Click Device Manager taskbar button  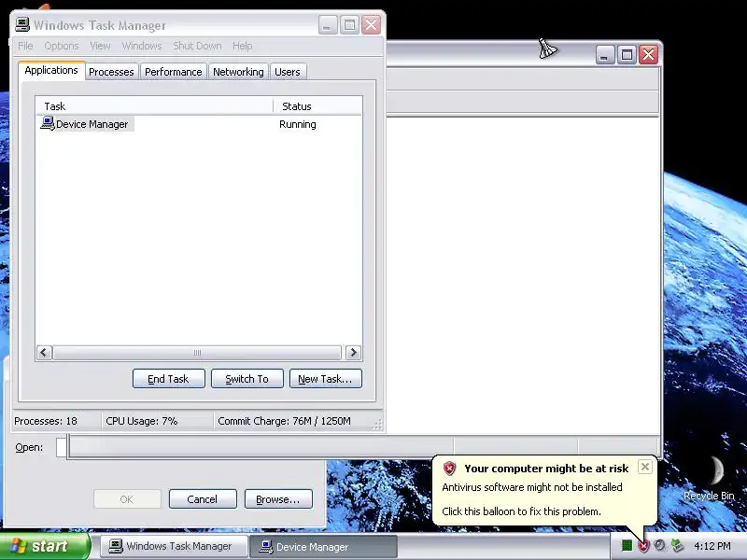(324, 546)
